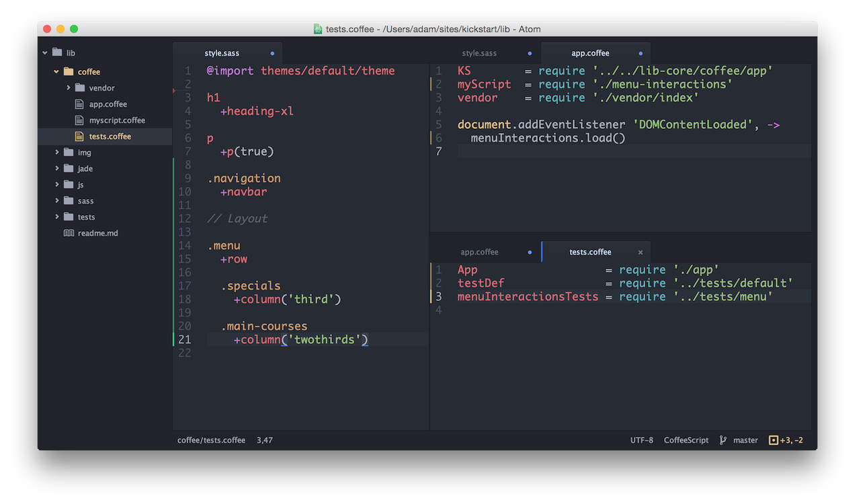855x504 pixels.
Task: Expand the img folder chevron
Action: coord(57,153)
